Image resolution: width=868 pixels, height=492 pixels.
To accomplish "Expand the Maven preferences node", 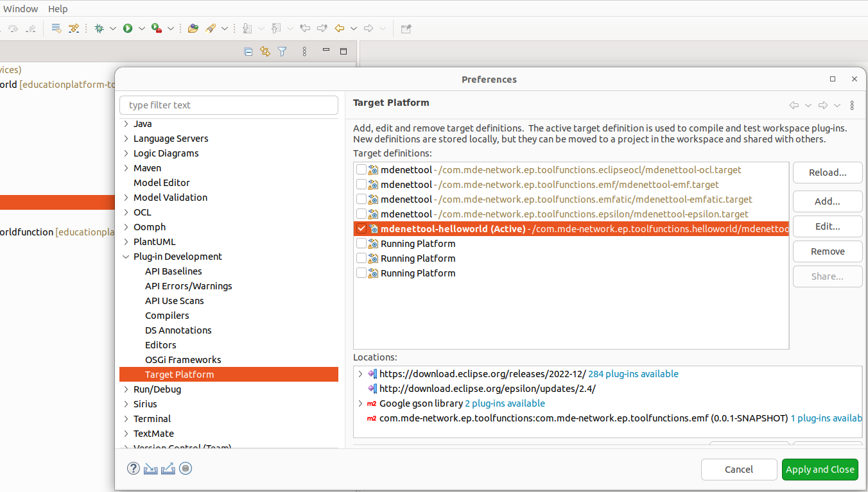I will [x=126, y=168].
